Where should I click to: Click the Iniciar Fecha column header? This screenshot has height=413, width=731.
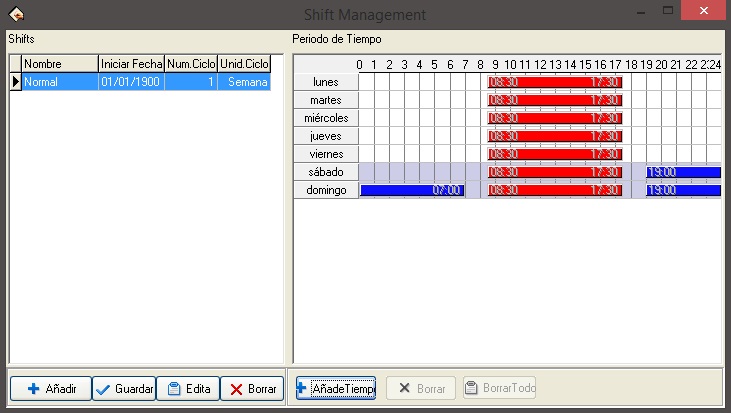(x=131, y=64)
